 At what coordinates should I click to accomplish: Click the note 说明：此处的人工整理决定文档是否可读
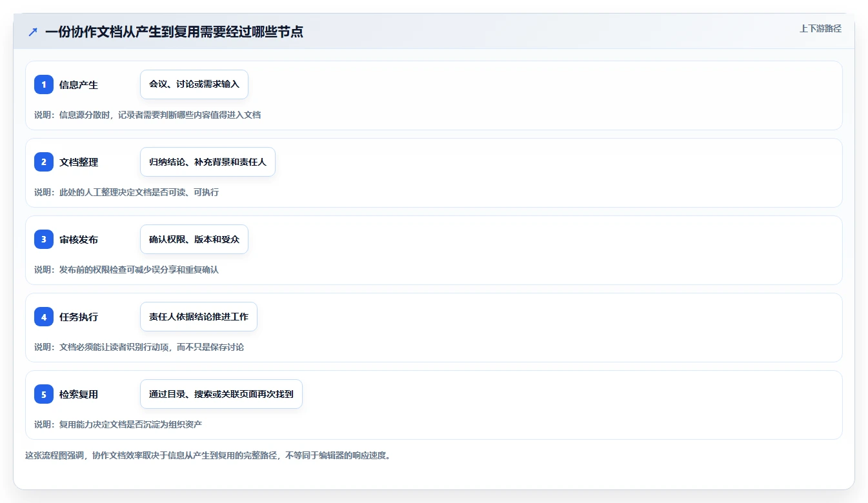pos(126,192)
